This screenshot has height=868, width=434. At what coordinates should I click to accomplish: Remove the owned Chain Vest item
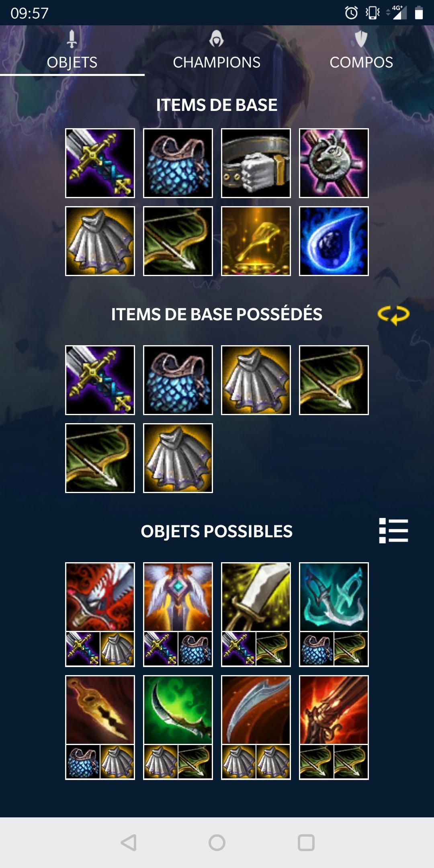178,380
